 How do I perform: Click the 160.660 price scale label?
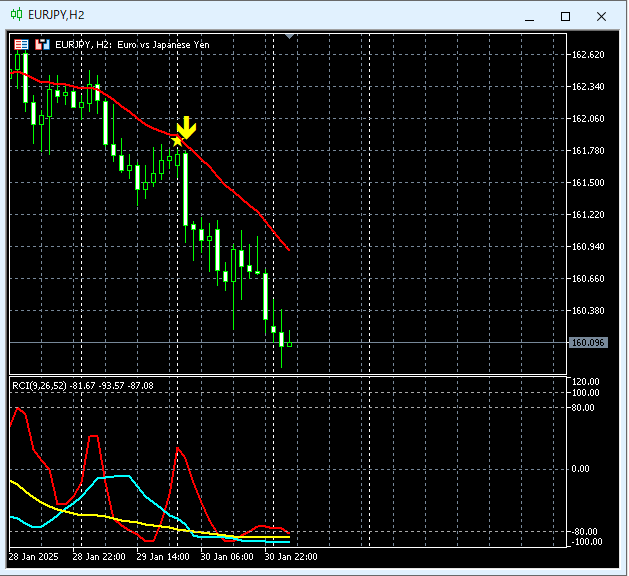588,279
